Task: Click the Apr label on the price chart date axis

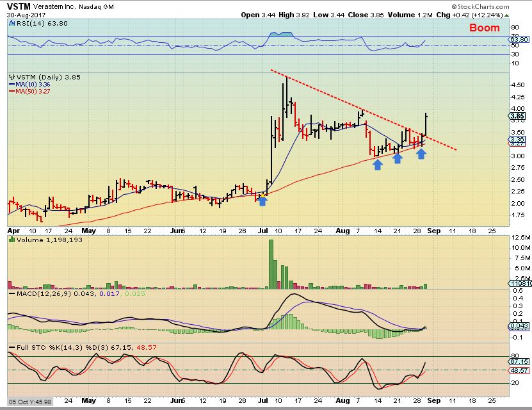Action: [x=13, y=231]
